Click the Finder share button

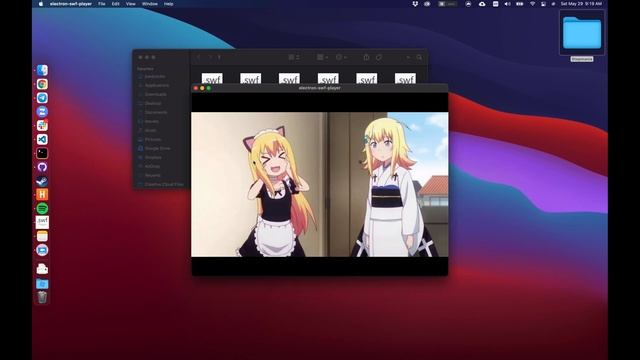pyautogui.click(x=367, y=57)
